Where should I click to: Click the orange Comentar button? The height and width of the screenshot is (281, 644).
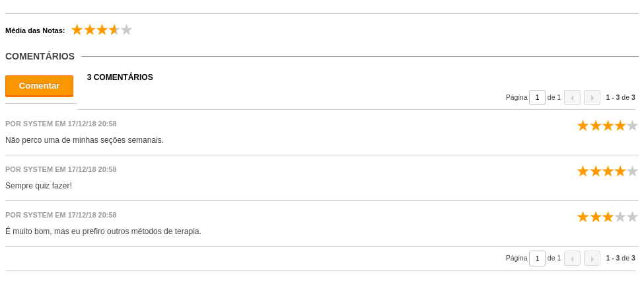(39, 86)
